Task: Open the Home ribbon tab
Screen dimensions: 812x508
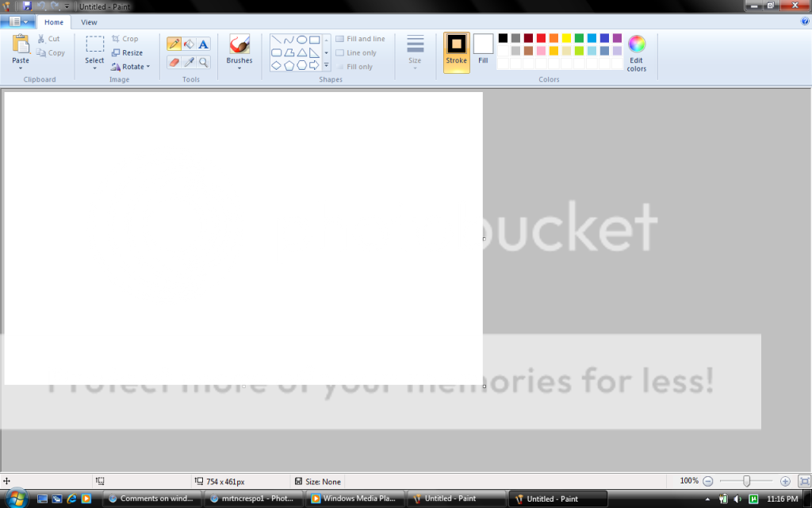Action: 54,22
